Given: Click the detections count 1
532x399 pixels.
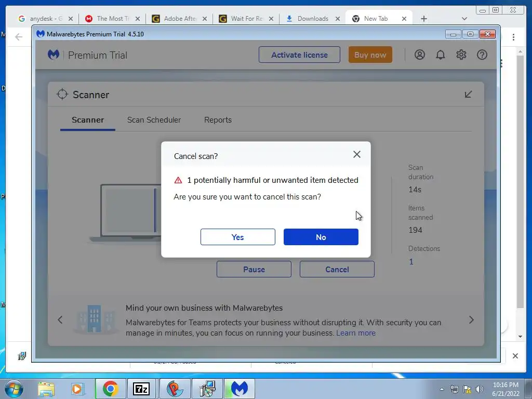Looking at the screenshot, I should pyautogui.click(x=411, y=262).
